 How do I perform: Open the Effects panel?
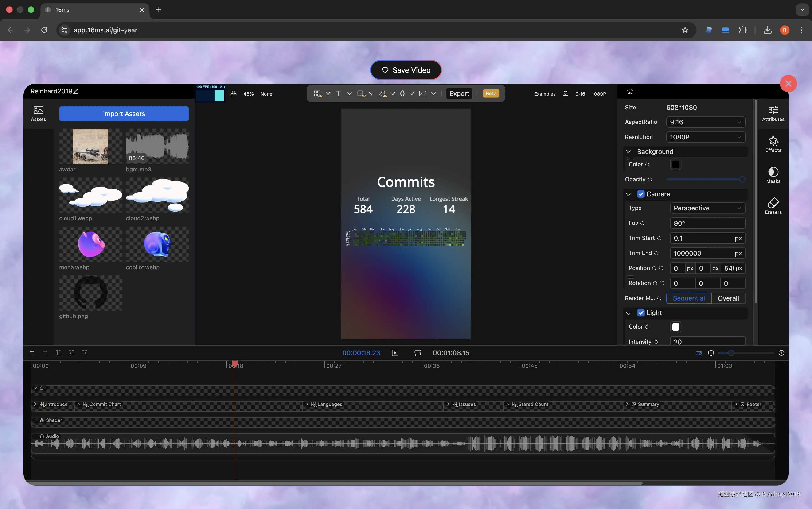click(x=773, y=144)
